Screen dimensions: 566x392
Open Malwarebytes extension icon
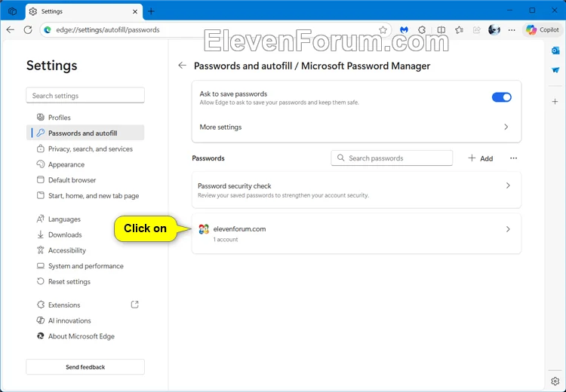404,30
